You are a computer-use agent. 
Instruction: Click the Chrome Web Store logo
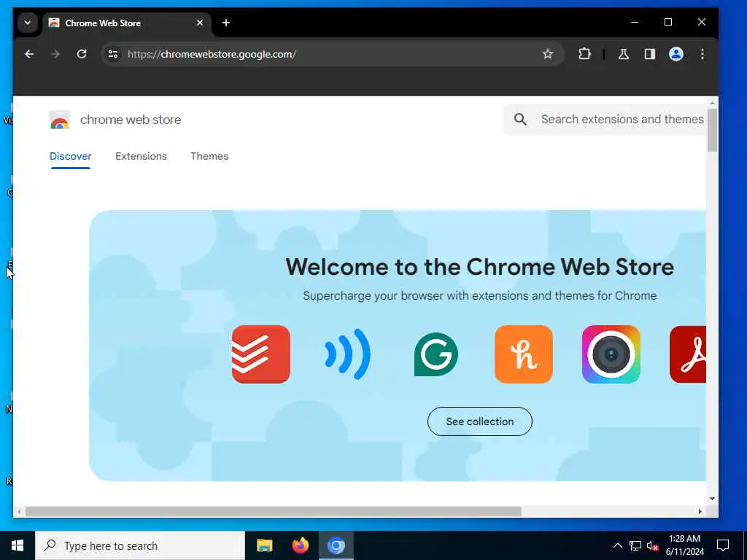click(60, 120)
